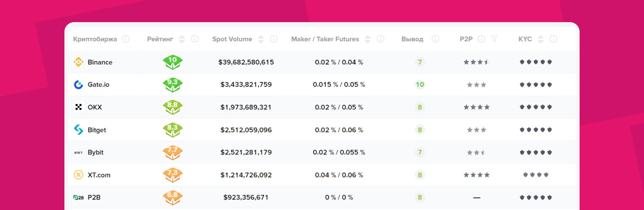Image resolution: width=644 pixels, height=210 pixels.
Task: Open KYC column info icon
Action: (x=553, y=39)
